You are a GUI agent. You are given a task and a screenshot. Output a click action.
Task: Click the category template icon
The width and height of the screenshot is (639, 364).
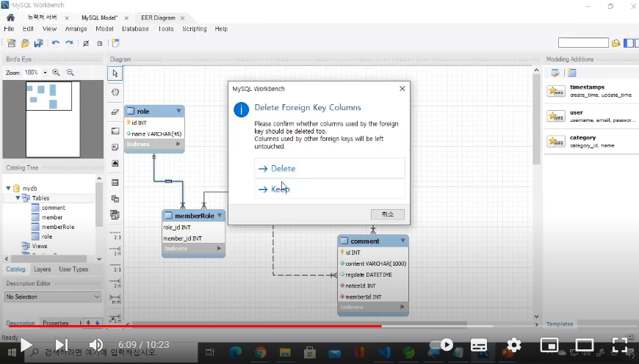point(556,142)
